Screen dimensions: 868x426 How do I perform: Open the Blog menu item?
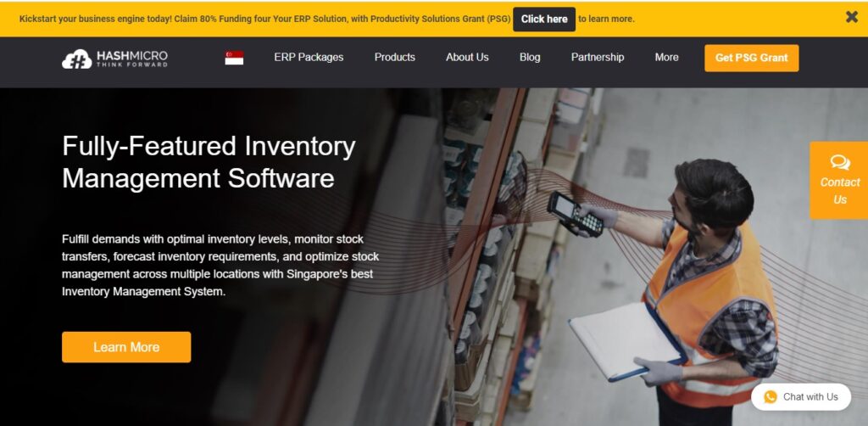click(530, 57)
